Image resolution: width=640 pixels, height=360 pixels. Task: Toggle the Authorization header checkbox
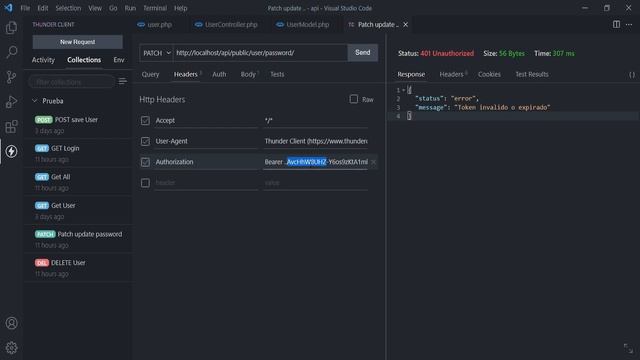coord(145,162)
